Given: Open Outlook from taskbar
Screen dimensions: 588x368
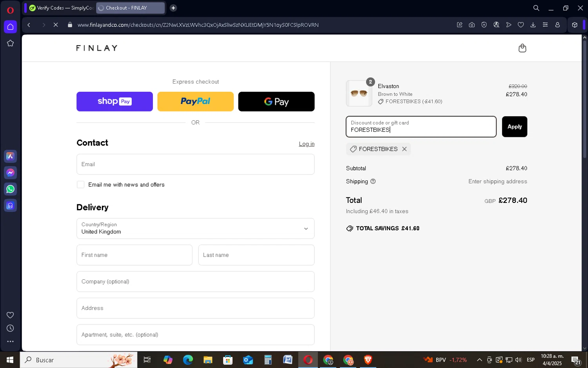Looking at the screenshot, I should click(248, 360).
